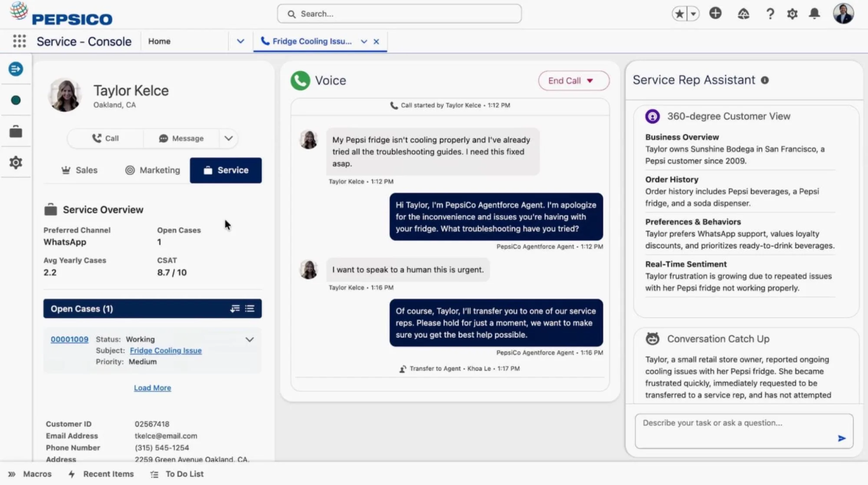
Task: Focus the global Search field
Action: click(x=399, y=13)
